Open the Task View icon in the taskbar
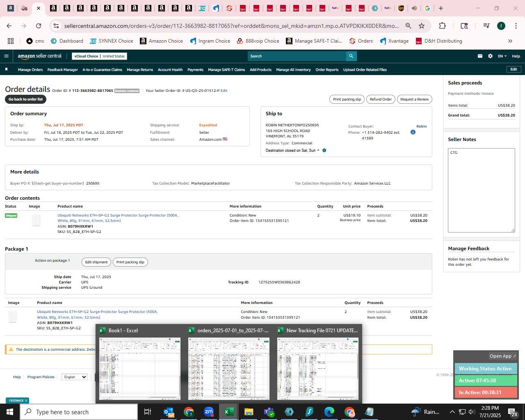 point(148,412)
